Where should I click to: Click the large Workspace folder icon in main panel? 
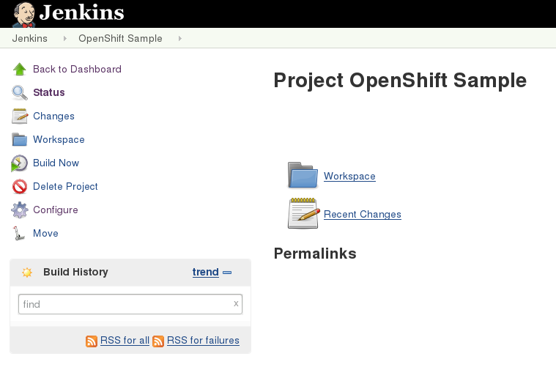[303, 175]
